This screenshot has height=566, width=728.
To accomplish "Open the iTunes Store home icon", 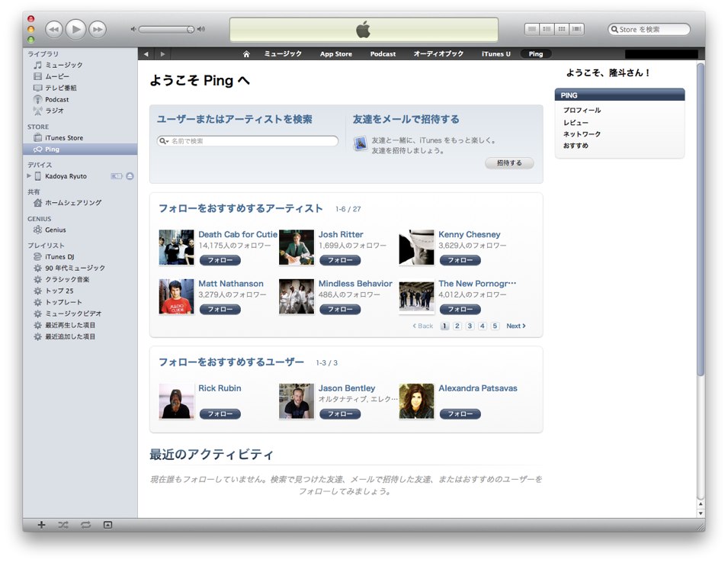I will 246,54.
